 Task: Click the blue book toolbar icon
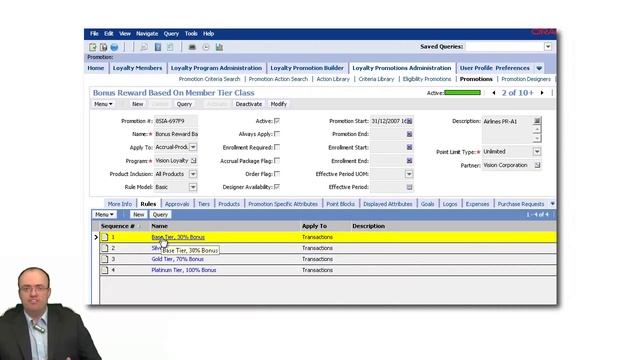158,47
